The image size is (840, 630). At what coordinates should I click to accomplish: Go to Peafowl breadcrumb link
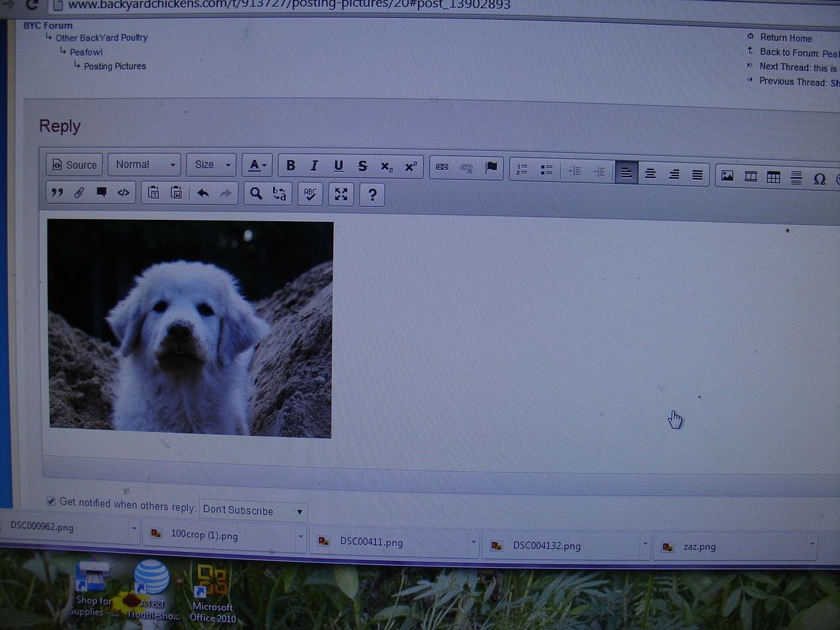[x=86, y=52]
